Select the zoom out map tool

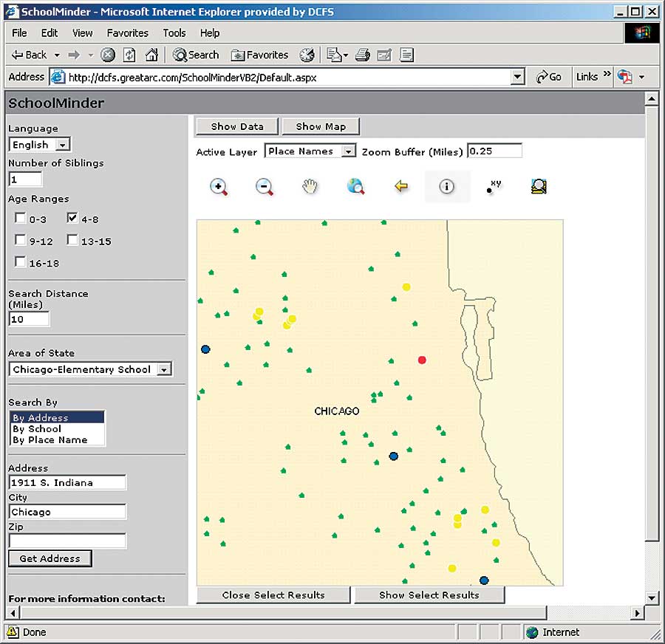click(265, 187)
